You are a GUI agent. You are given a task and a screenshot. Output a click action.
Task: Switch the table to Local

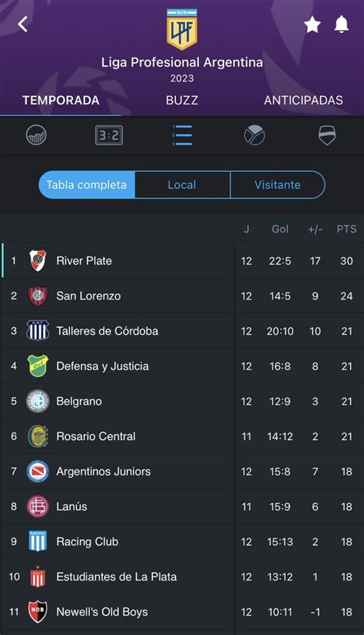182,185
